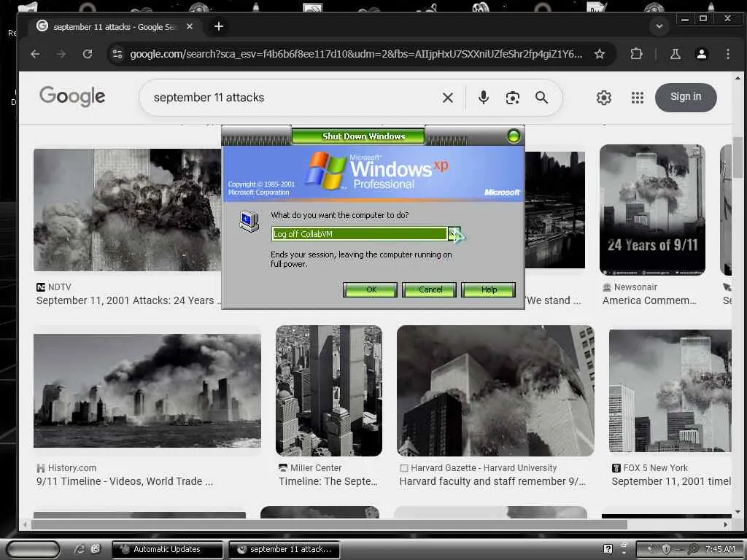Go forward in Chrome browser
Screen dimensions: 747x560
tap(61, 54)
